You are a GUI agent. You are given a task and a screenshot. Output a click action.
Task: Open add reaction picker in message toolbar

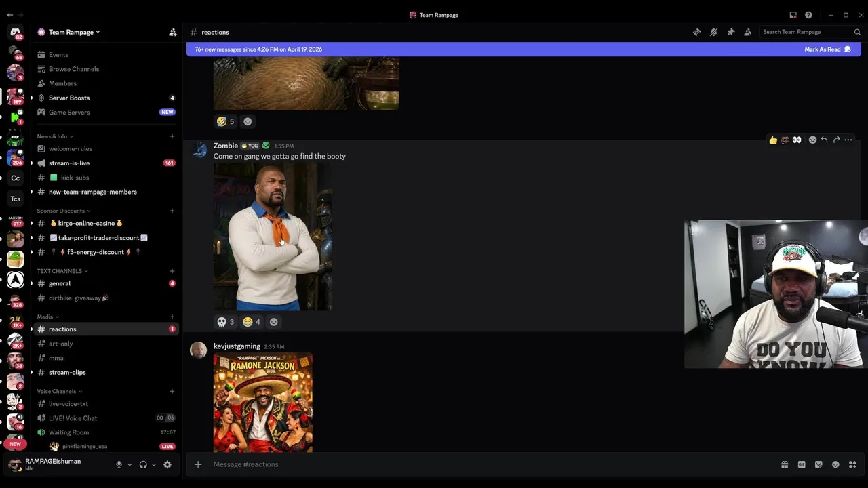tap(812, 140)
